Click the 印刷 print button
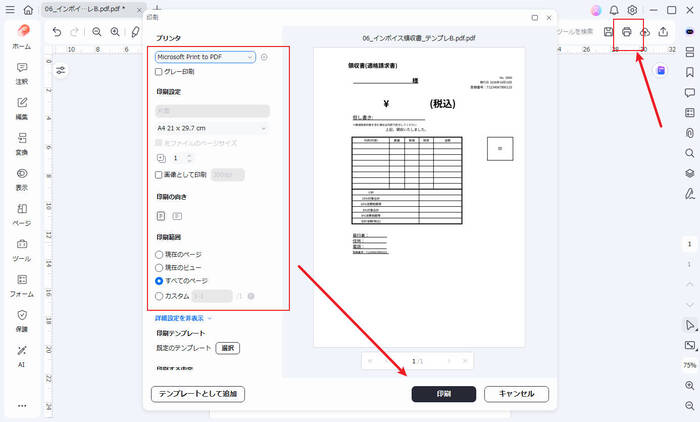Image resolution: width=700 pixels, height=422 pixels. tap(444, 394)
